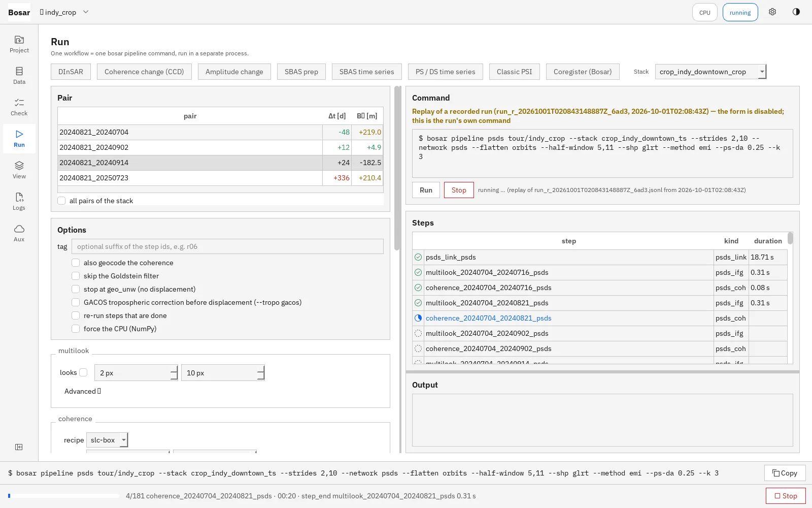
Task: Click pending icon of coherence_20240704_20240902_psds
Action: (x=418, y=348)
